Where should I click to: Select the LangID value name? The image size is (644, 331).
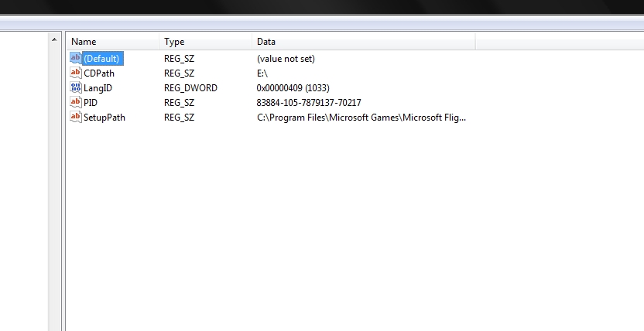click(x=98, y=88)
